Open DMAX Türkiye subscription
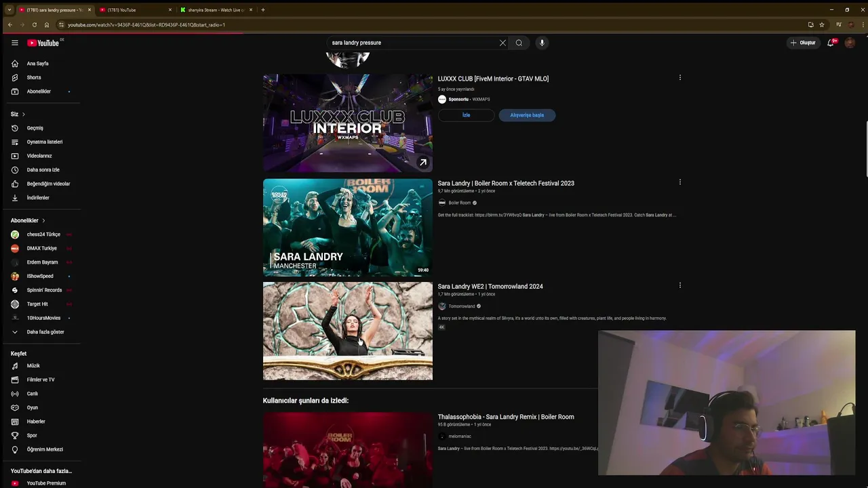Viewport: 868px width, 488px height. coord(41,248)
